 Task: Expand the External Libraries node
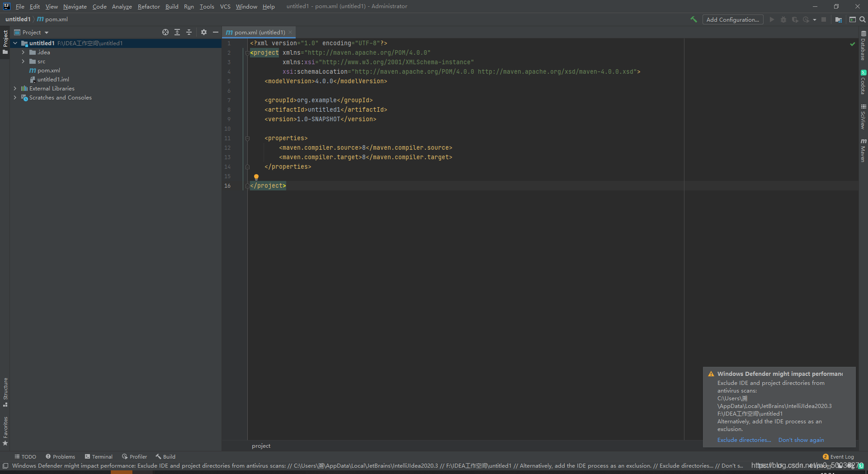click(15, 89)
